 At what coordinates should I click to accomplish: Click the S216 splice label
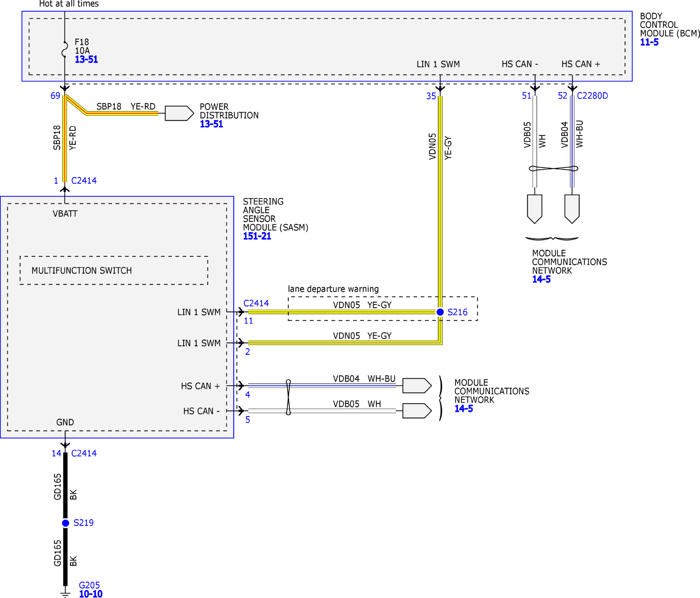[x=457, y=312]
